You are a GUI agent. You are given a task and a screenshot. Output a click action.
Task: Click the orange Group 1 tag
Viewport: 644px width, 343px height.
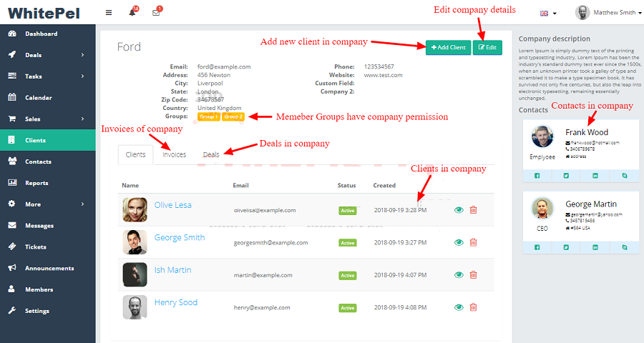pos(209,116)
